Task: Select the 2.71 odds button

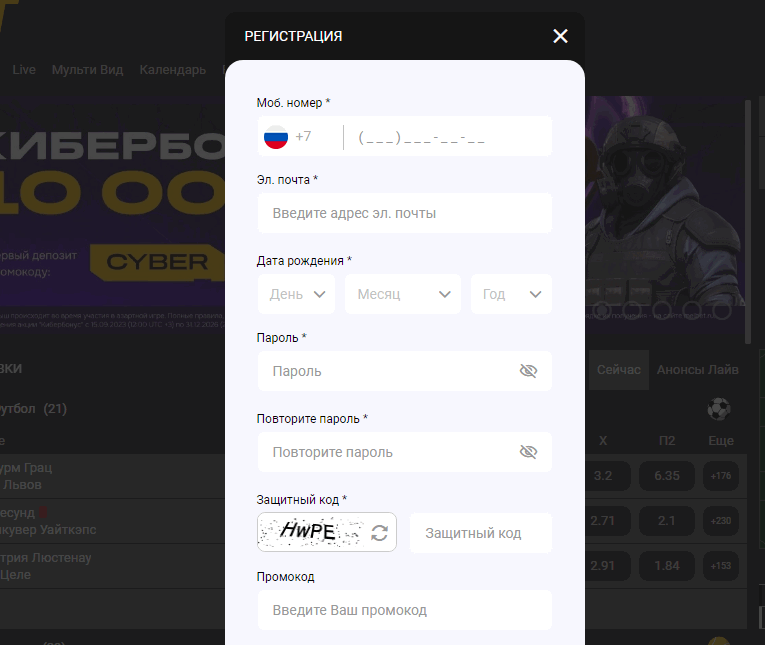Action: 603,521
